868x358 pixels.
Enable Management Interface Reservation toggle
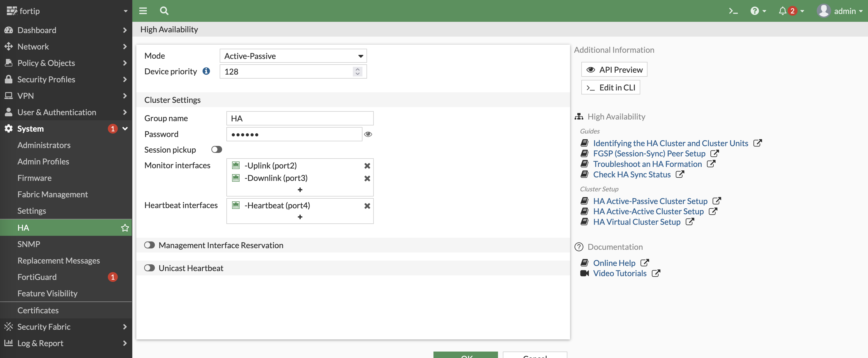149,245
